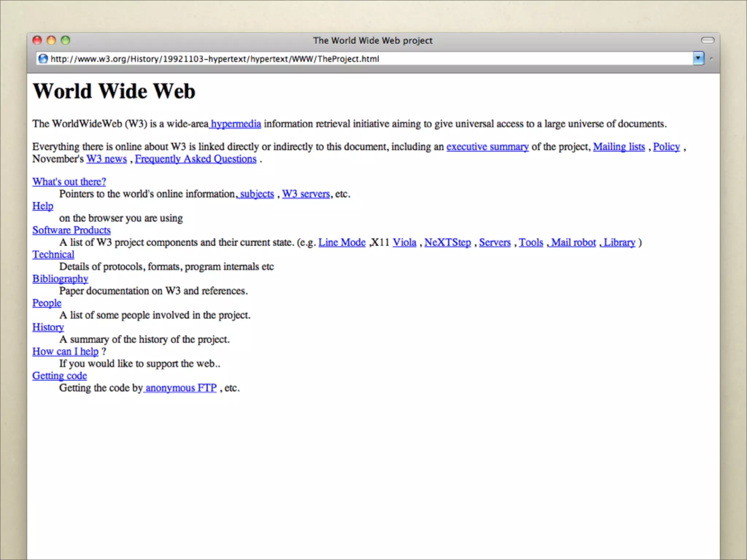Click the Line Mode link

pos(342,242)
